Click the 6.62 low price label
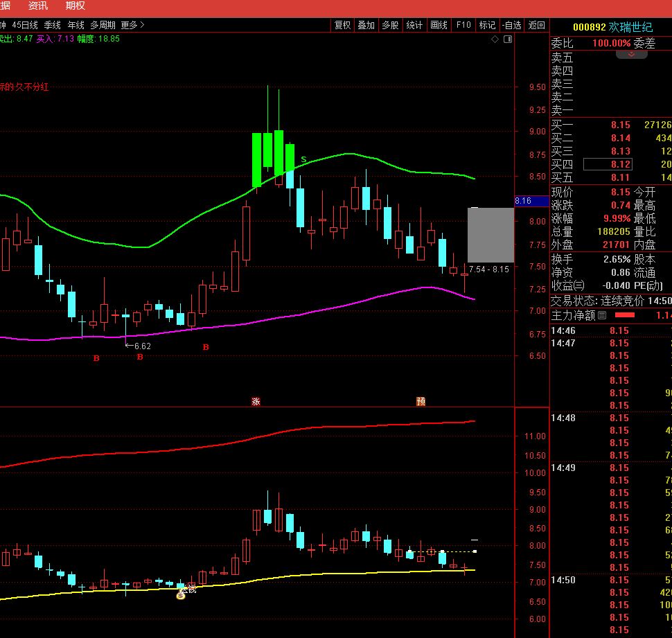 pos(142,346)
